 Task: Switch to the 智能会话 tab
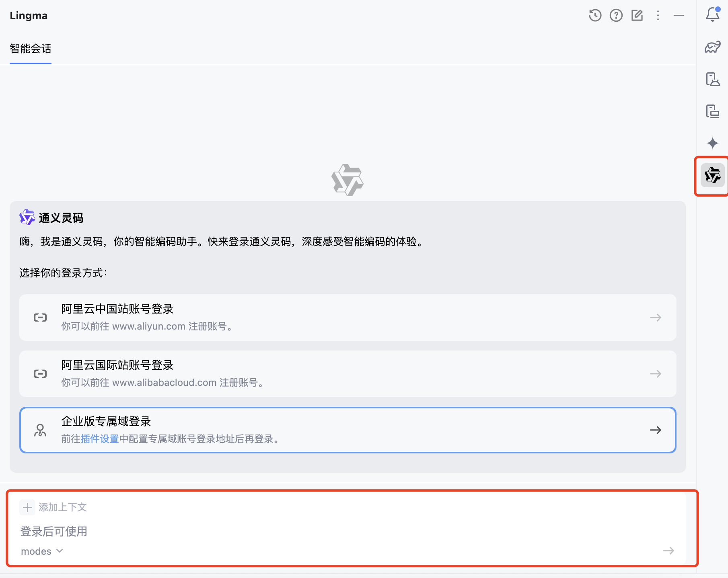coord(31,49)
